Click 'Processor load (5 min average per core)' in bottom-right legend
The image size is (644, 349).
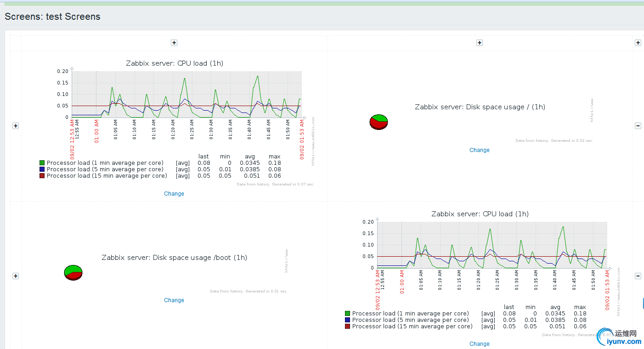tap(411, 320)
